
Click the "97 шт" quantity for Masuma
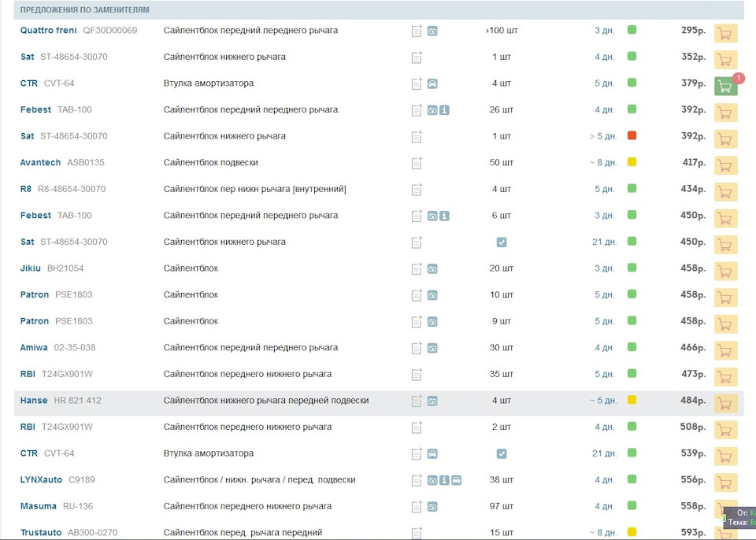coord(502,506)
